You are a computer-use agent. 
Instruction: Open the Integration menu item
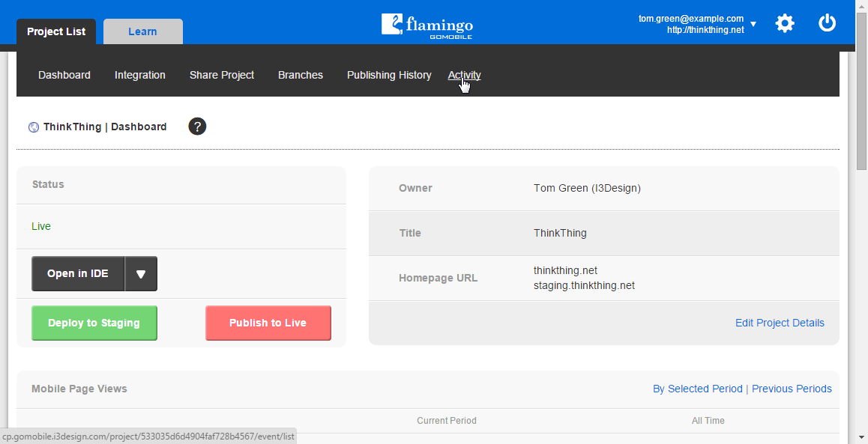point(140,75)
